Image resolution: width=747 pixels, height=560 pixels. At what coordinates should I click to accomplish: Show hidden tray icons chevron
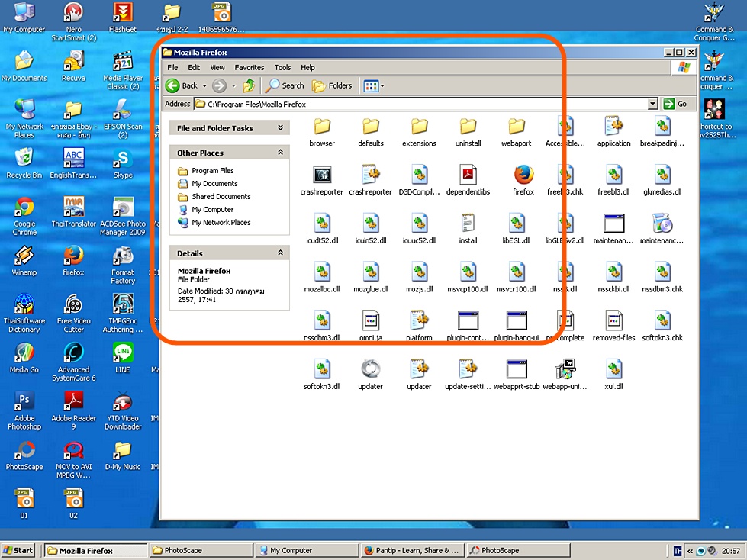pos(689,551)
